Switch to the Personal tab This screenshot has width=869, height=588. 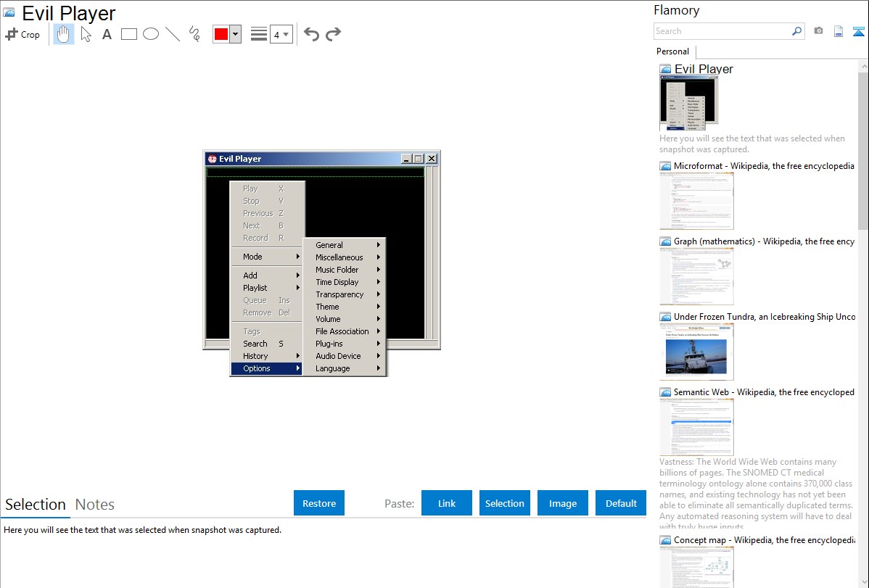[673, 51]
